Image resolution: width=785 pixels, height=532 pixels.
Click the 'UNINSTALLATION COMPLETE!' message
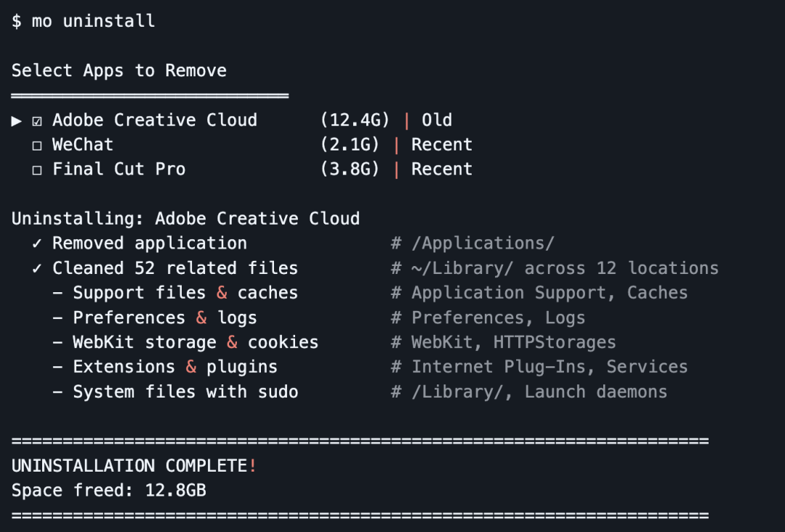(134, 466)
